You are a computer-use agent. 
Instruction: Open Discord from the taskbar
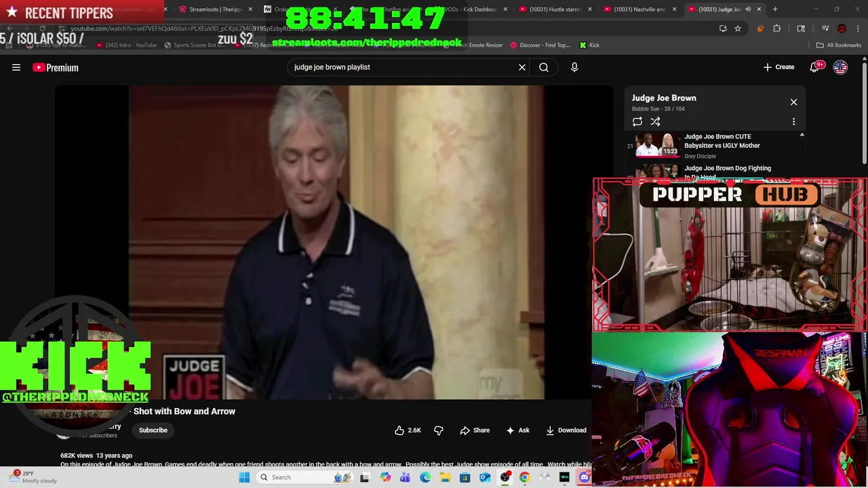(584, 477)
